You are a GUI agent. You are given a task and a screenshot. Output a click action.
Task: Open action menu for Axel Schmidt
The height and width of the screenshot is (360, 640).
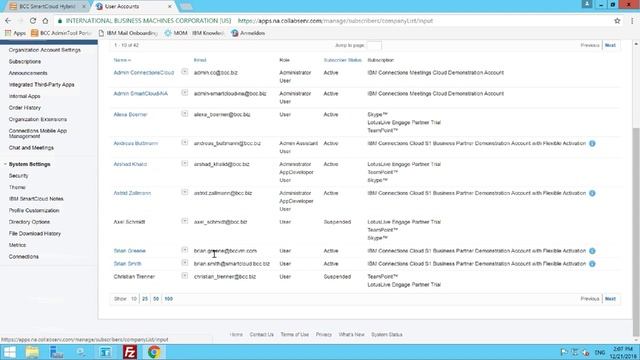pyautogui.click(x=184, y=221)
